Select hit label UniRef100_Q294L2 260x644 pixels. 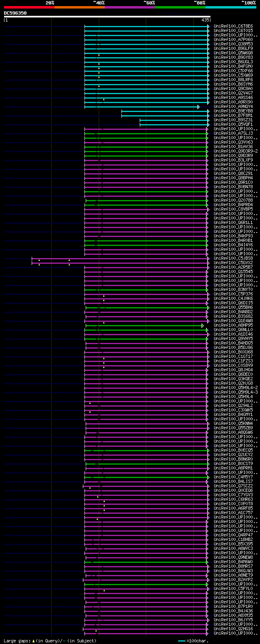pyautogui.click(x=233, y=406)
